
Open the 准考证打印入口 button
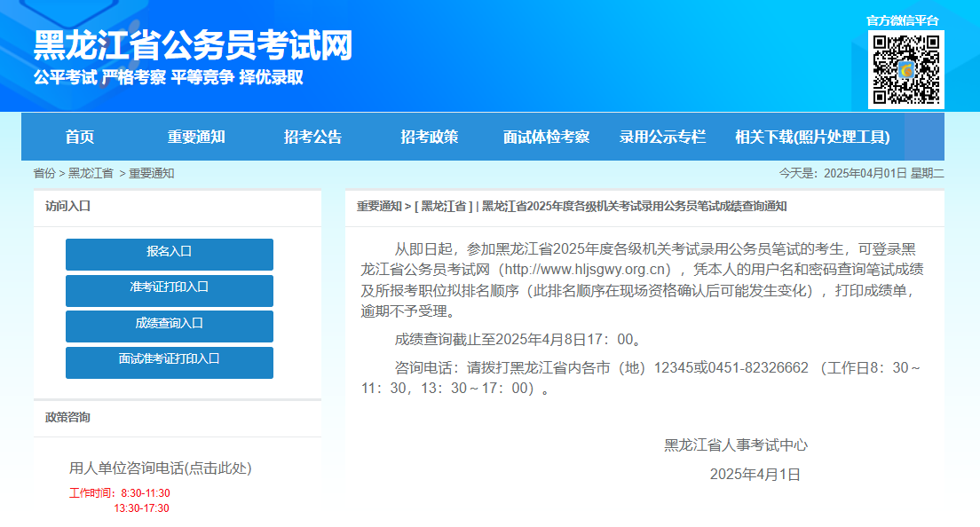tap(170, 290)
